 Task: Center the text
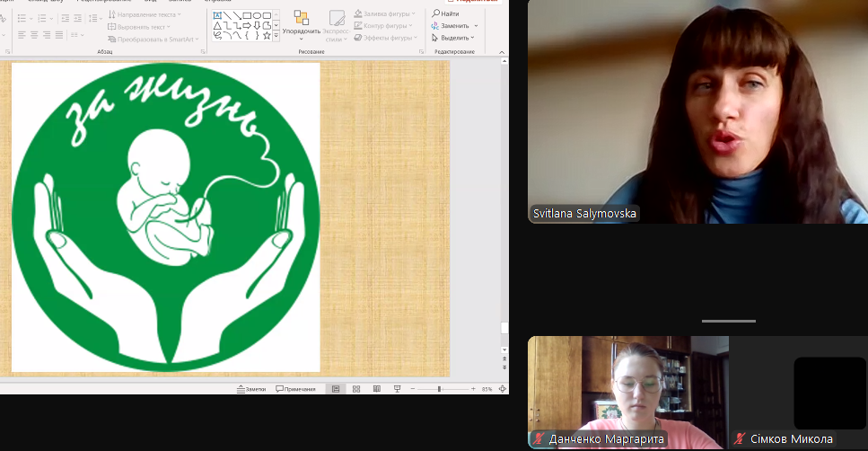[x=34, y=35]
